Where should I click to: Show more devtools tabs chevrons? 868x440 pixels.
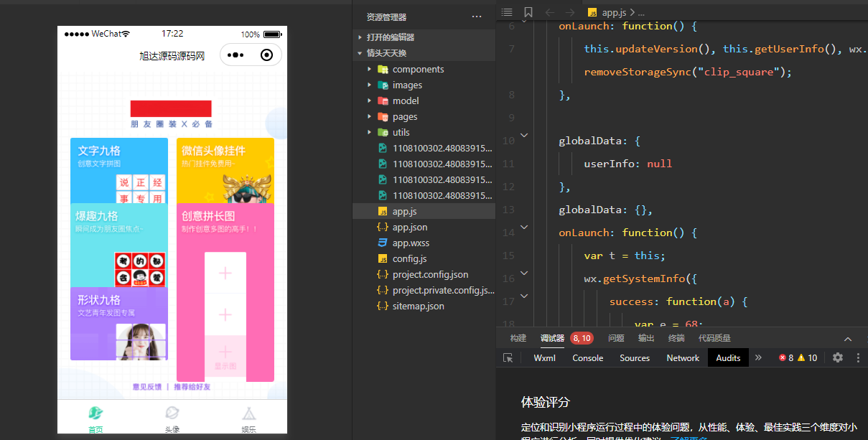click(758, 357)
